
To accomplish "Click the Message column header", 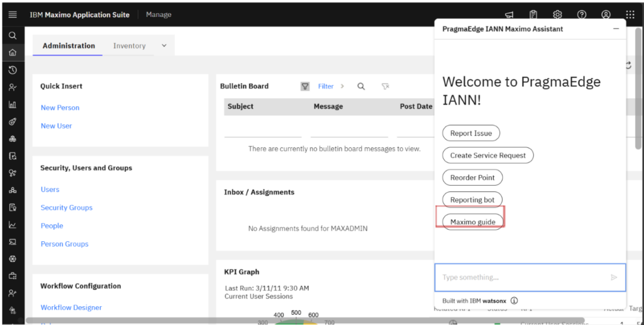I will (328, 106).
